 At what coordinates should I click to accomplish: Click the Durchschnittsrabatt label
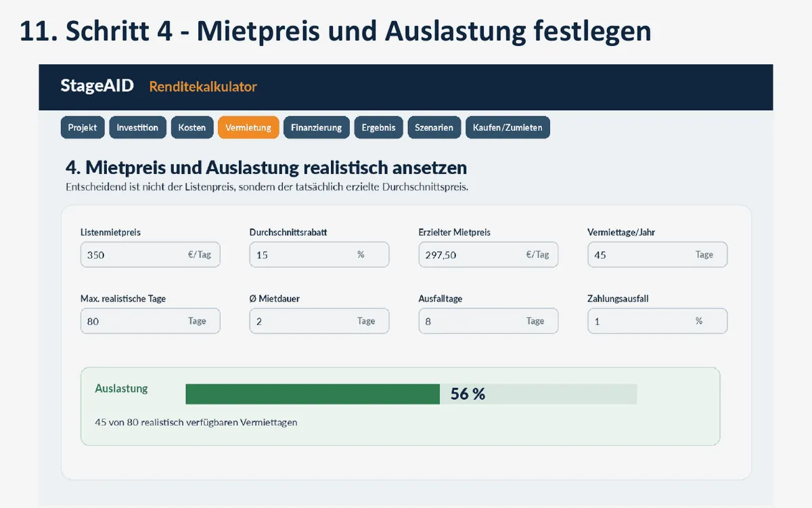tap(288, 232)
